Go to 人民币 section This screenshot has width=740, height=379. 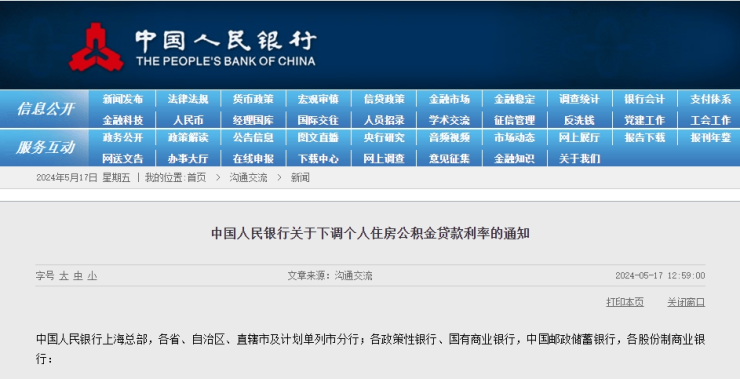(x=188, y=120)
